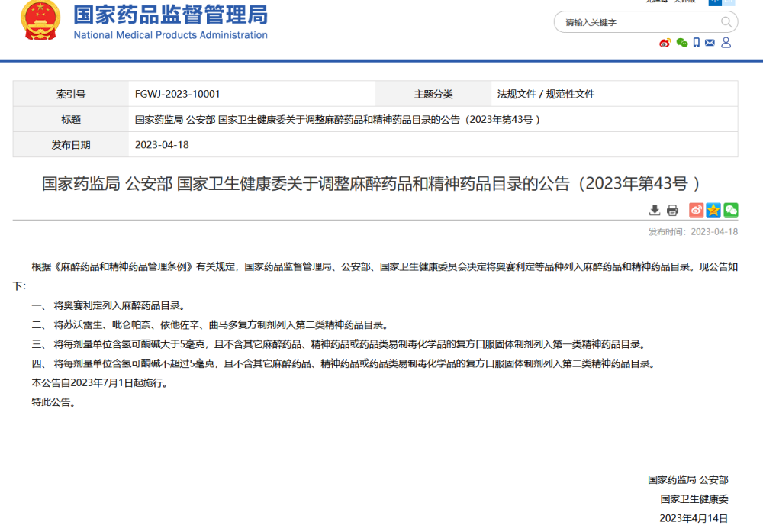Print the announcement via the printer icon
The image size is (763, 532).
[672, 210]
